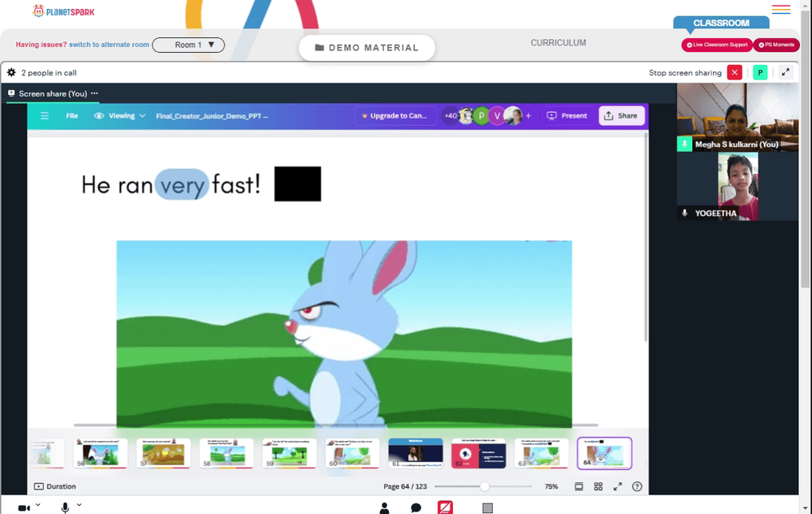Click the Share button
The height and width of the screenshot is (514, 812).
(x=621, y=116)
